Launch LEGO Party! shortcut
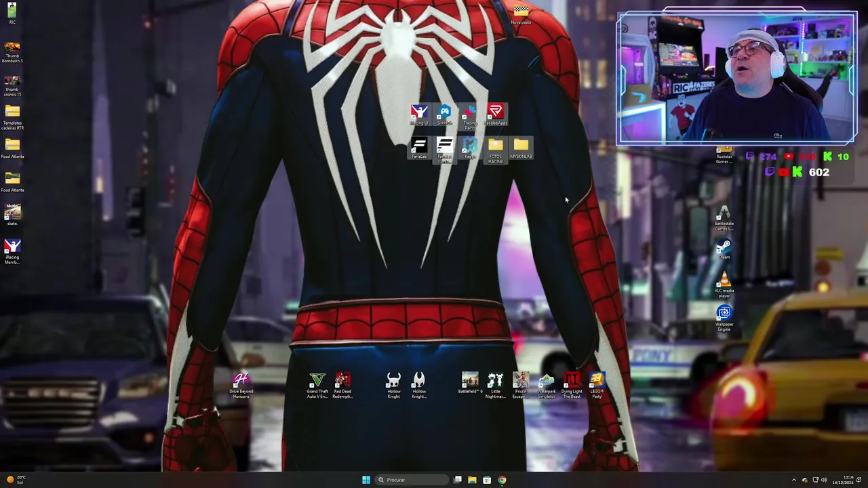Screen dimensions: 868x488 coord(597,386)
